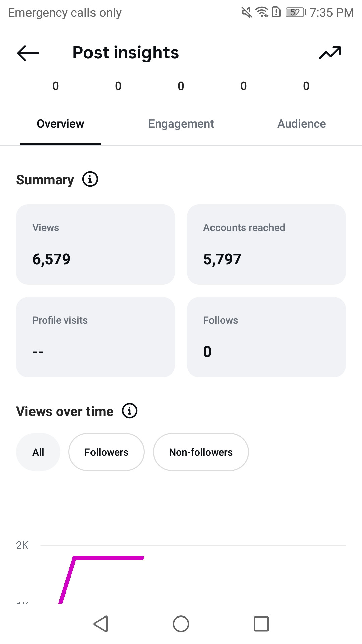
Task: Open the trending insights arrow icon
Action: (x=330, y=53)
